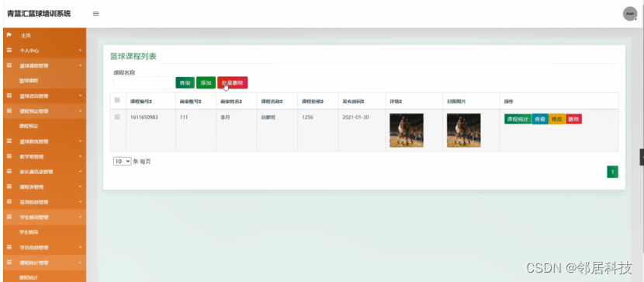Select merchant name cell 李月
The image size is (644, 282).
[224, 117]
